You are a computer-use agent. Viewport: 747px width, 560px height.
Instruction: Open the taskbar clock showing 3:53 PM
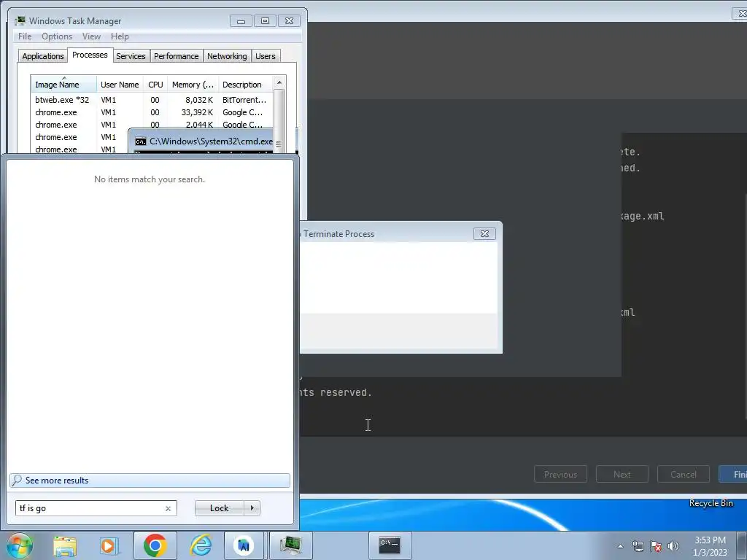click(710, 546)
